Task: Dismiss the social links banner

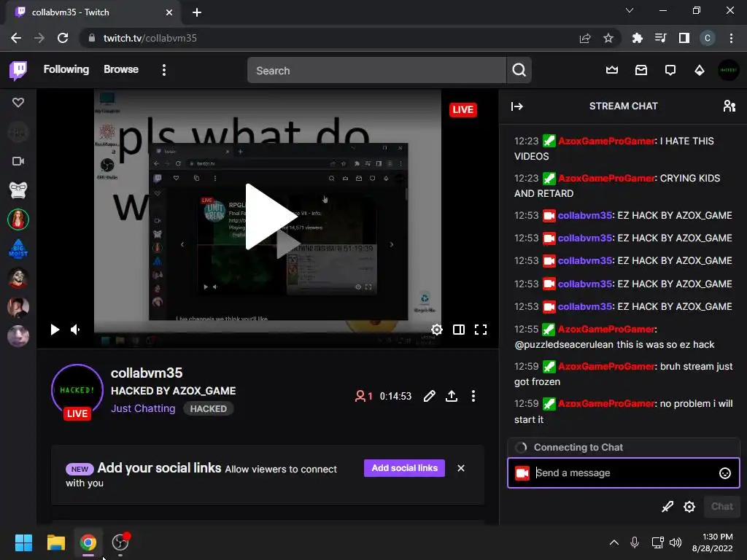Action: pyautogui.click(x=461, y=468)
